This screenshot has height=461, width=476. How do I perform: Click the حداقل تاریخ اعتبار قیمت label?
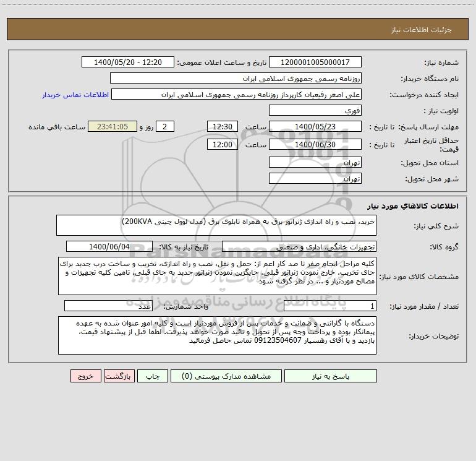point(431,145)
